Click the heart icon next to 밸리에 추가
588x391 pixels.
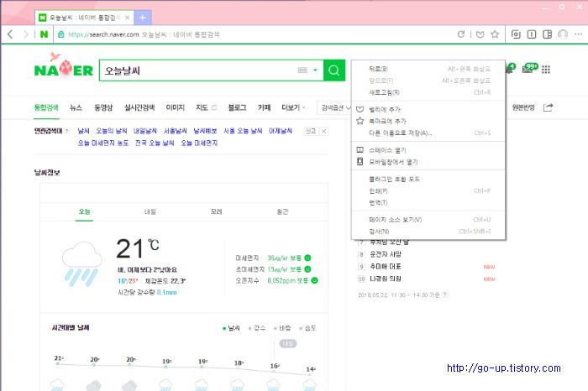[360, 109]
